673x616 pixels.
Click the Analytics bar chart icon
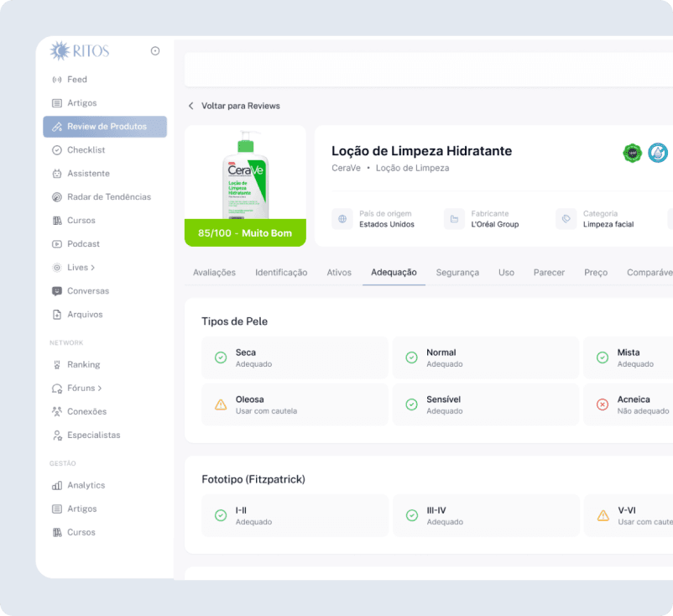point(57,486)
